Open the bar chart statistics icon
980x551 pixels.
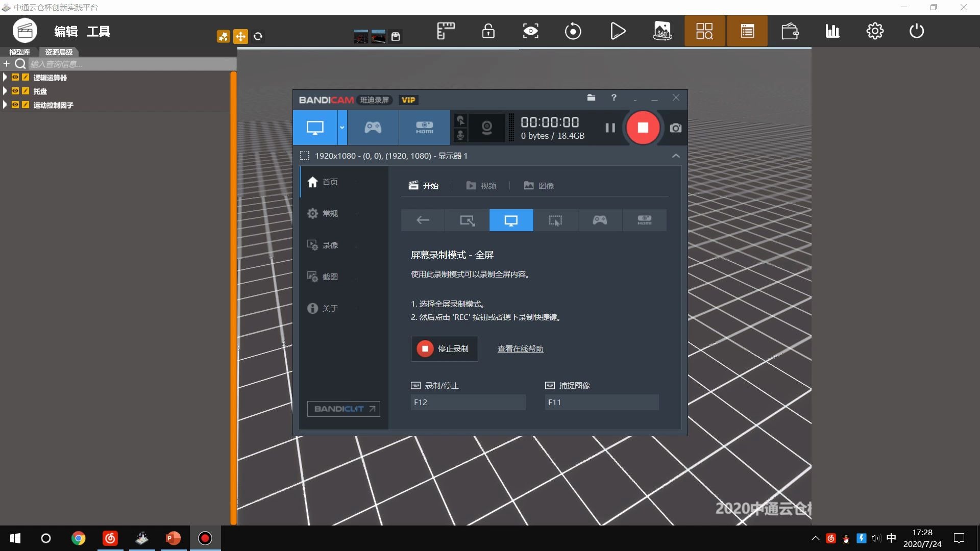tap(832, 31)
